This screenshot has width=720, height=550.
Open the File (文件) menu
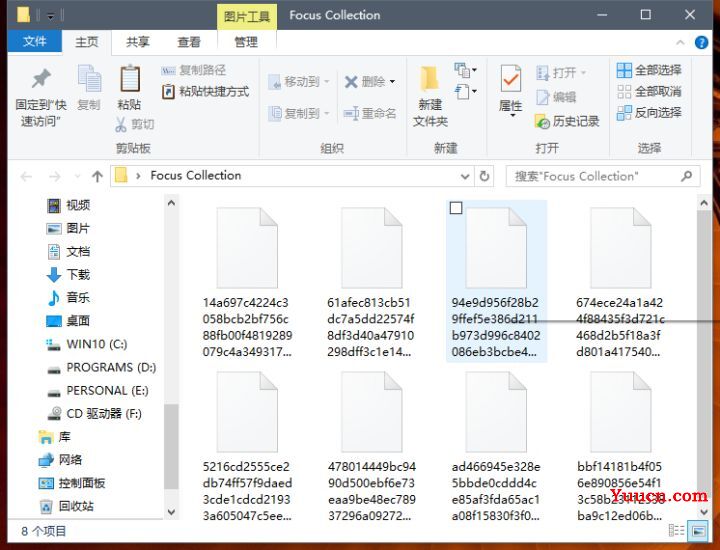click(34, 42)
